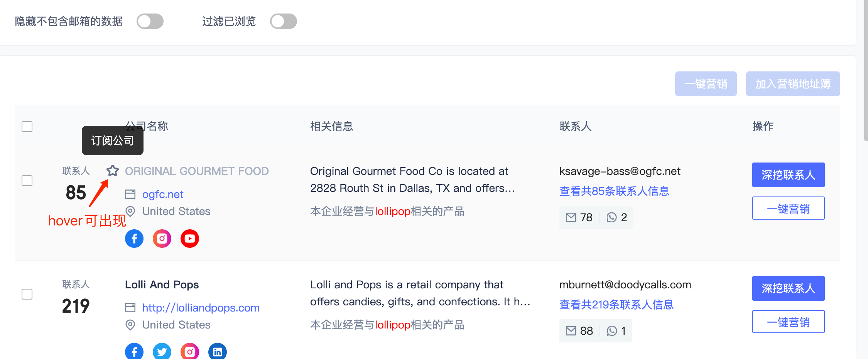Open Lolli And Pops Facebook icon
This screenshot has width=868, height=359.
click(134, 351)
